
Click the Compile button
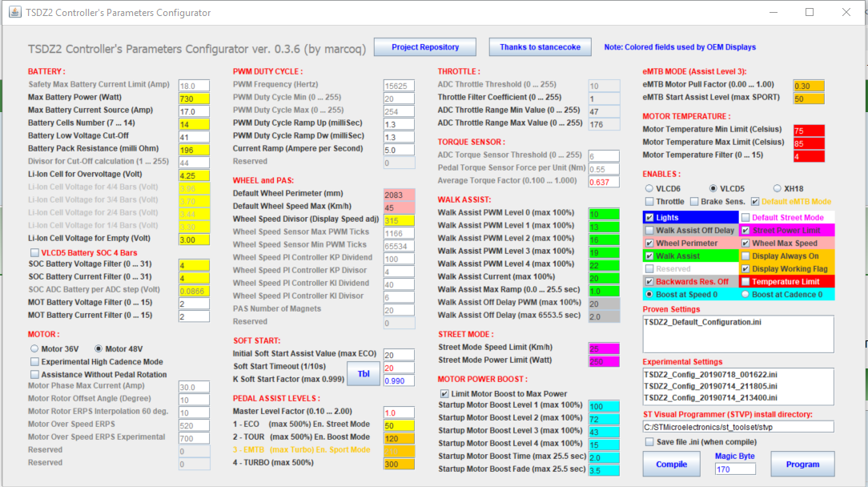click(672, 465)
